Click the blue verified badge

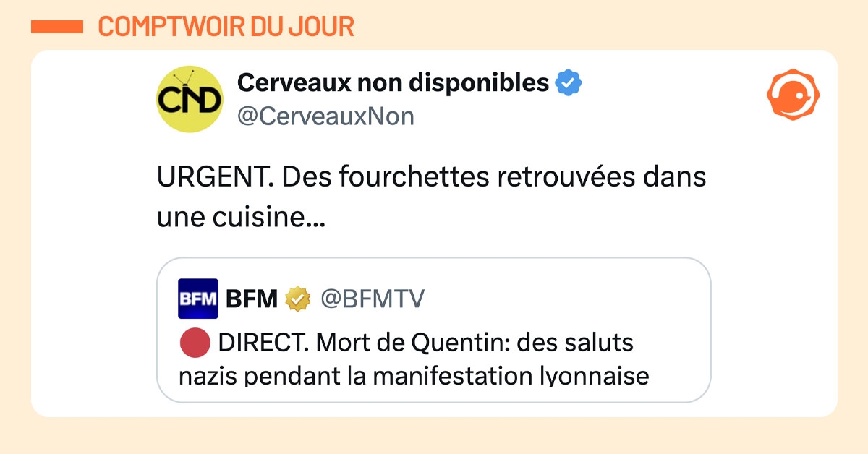point(569,84)
